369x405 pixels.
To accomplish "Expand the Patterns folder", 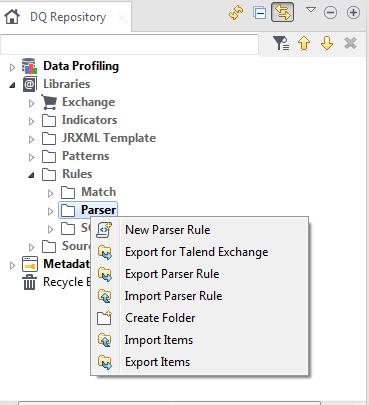I will (31, 158).
